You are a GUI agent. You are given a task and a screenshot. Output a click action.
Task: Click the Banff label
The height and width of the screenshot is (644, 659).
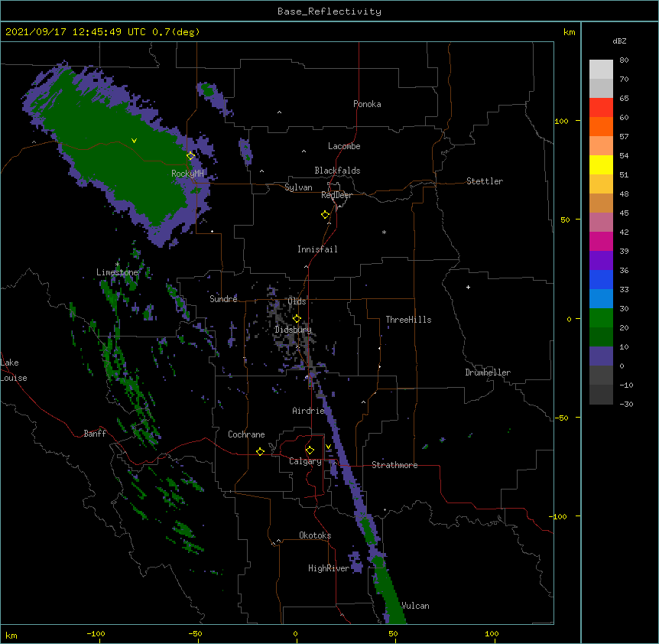[95, 434]
